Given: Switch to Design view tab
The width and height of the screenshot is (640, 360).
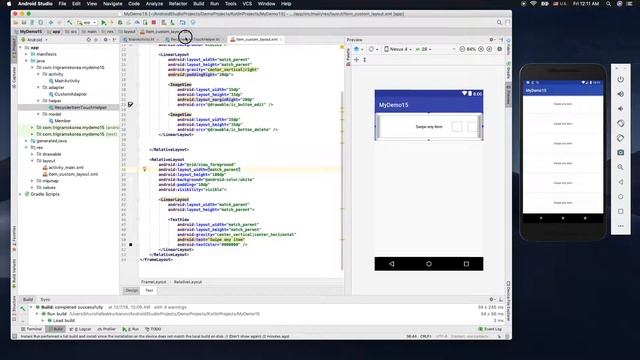Looking at the screenshot, I should pyautogui.click(x=132, y=290).
